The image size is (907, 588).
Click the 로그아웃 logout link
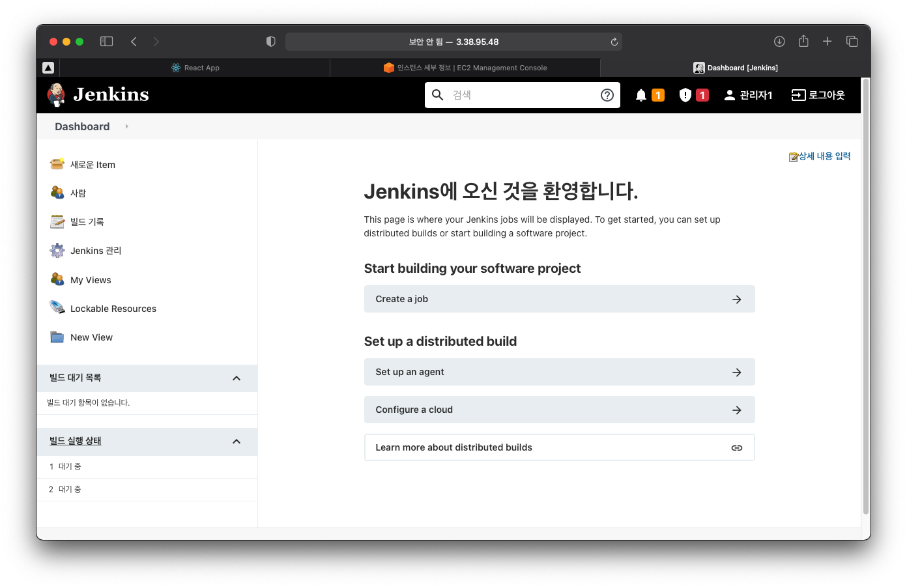(x=818, y=95)
